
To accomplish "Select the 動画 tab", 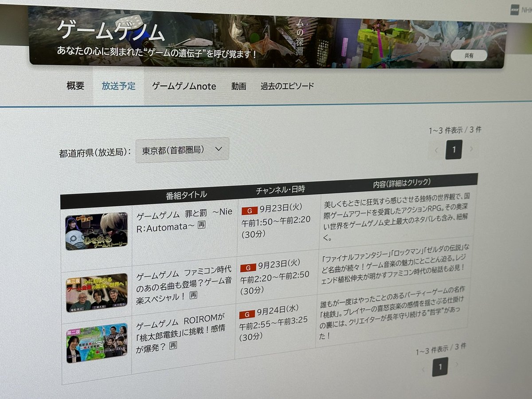I will click(x=239, y=86).
